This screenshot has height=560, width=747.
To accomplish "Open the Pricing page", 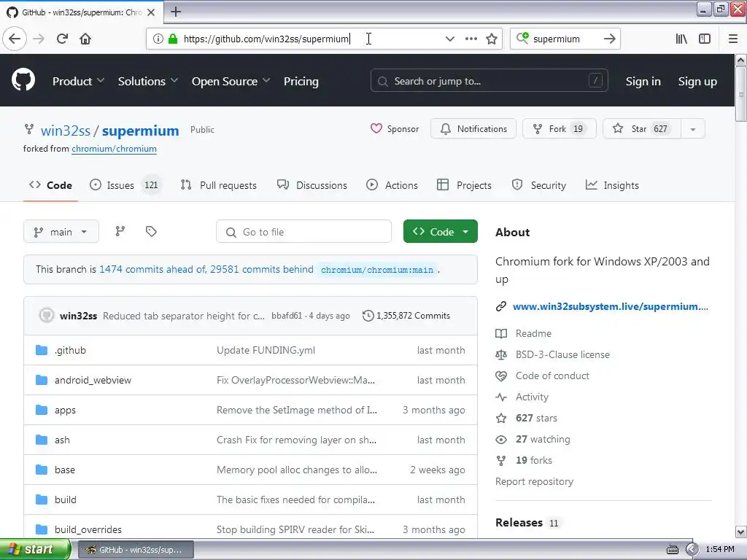I will 301,82.
